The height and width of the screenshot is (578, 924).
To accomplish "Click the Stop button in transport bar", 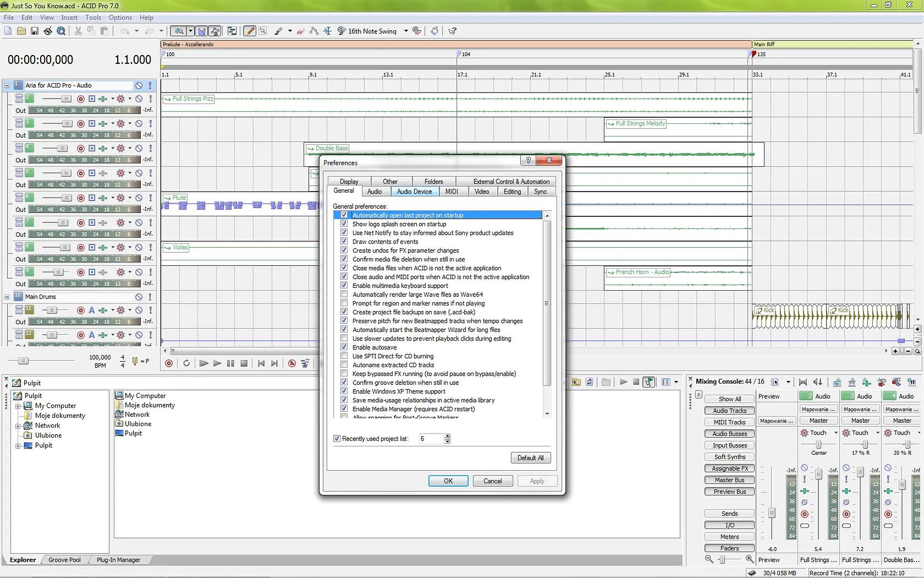I will tap(244, 363).
